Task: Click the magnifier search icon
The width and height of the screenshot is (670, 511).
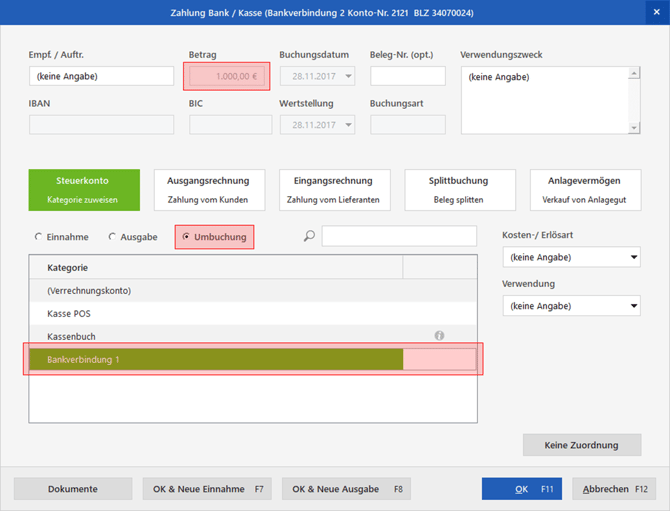Action: (x=309, y=237)
